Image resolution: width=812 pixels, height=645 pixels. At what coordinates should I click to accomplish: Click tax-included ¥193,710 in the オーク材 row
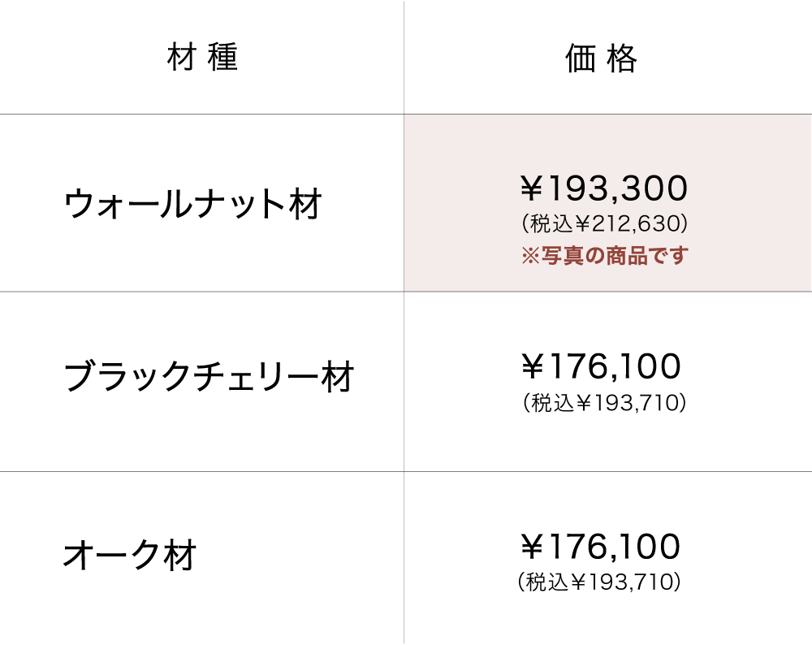[598, 582]
